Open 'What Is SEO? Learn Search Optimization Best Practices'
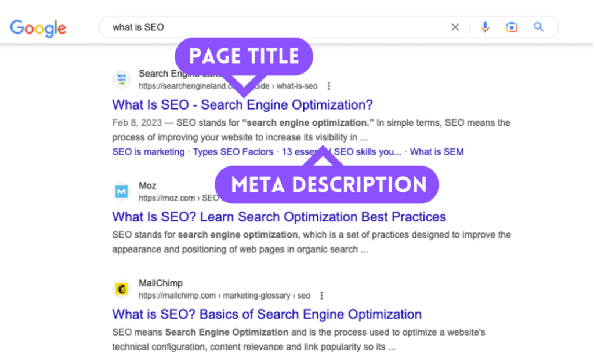Screen dimensions: 594x364 279,217
